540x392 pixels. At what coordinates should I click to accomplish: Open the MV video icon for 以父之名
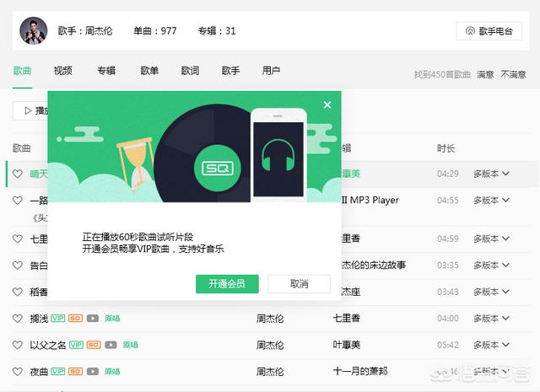coord(111,345)
